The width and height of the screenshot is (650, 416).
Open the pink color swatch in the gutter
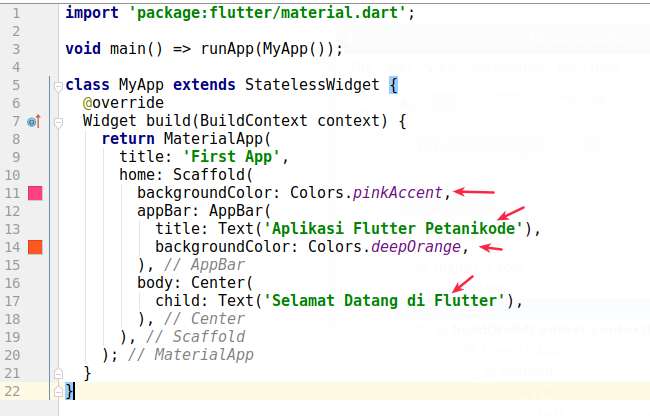tap(34, 193)
